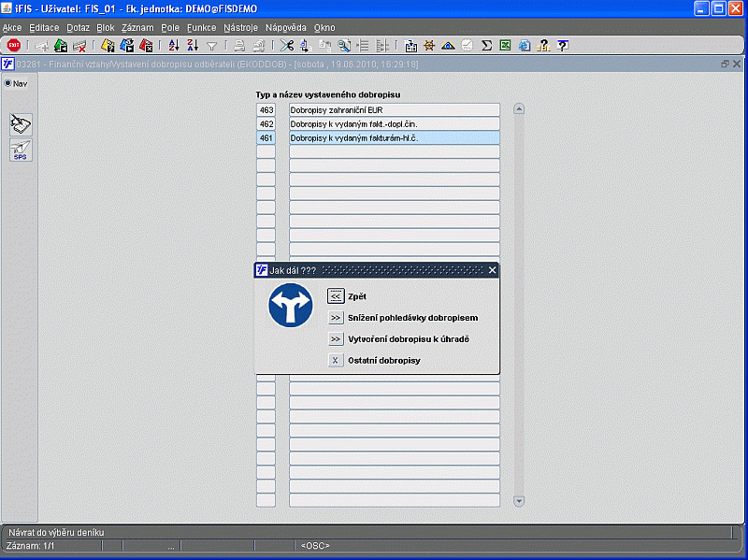Click the delete record icon with red X
The width and height of the screenshot is (748, 560).
click(x=79, y=46)
